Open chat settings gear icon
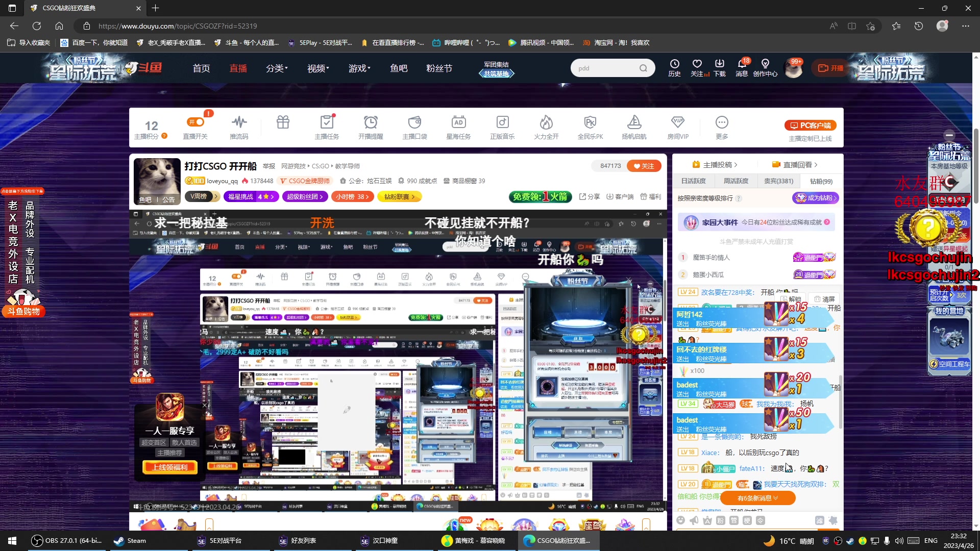This screenshot has width=980, height=551. point(833,520)
